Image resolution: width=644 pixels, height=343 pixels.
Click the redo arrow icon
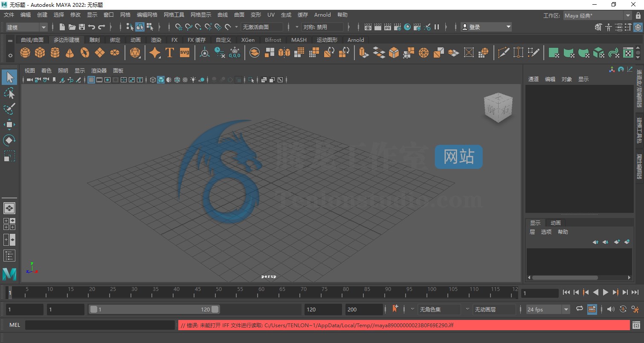[102, 27]
